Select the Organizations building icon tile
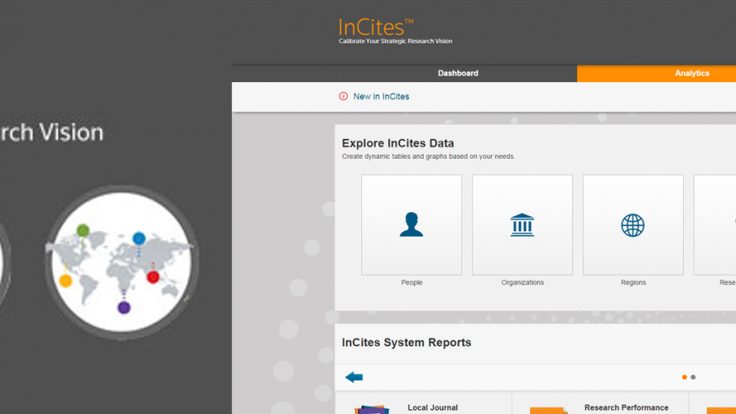The width and height of the screenshot is (736, 414). (x=522, y=225)
